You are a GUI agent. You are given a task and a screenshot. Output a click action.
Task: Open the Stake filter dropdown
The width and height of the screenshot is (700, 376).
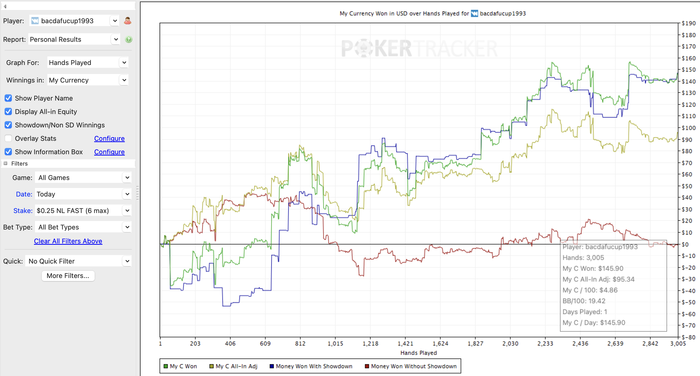(x=83, y=210)
